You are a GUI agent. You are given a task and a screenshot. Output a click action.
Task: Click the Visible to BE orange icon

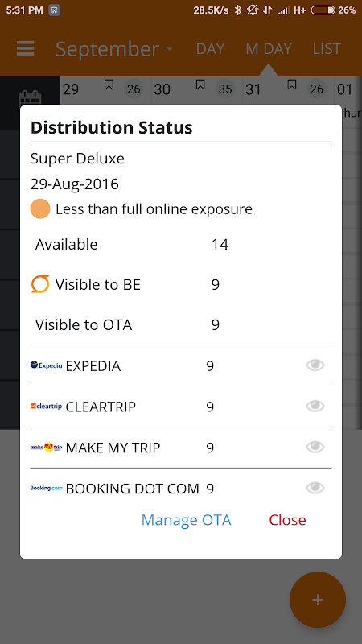40,284
